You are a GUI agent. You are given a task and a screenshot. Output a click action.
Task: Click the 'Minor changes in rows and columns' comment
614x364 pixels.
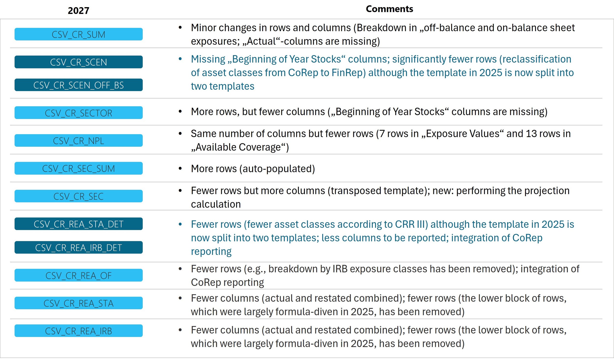point(383,34)
